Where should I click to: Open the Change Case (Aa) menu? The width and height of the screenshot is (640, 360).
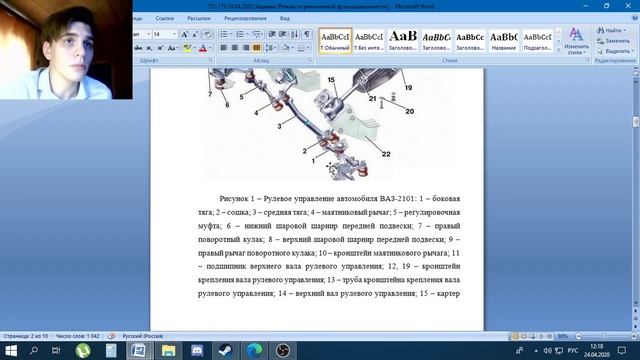172,48
